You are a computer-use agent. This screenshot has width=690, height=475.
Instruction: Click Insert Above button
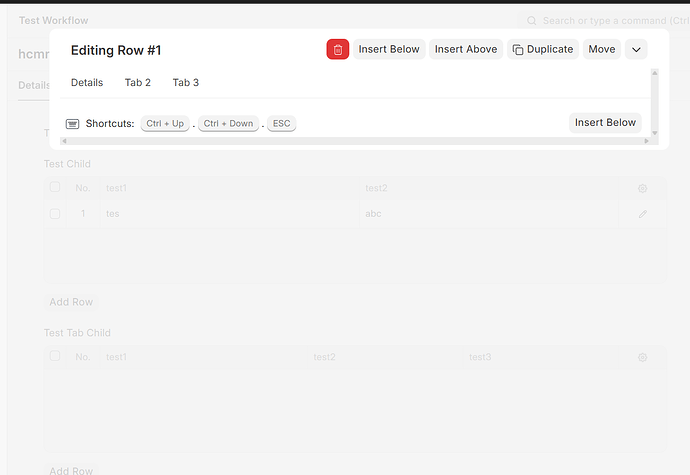[465, 49]
